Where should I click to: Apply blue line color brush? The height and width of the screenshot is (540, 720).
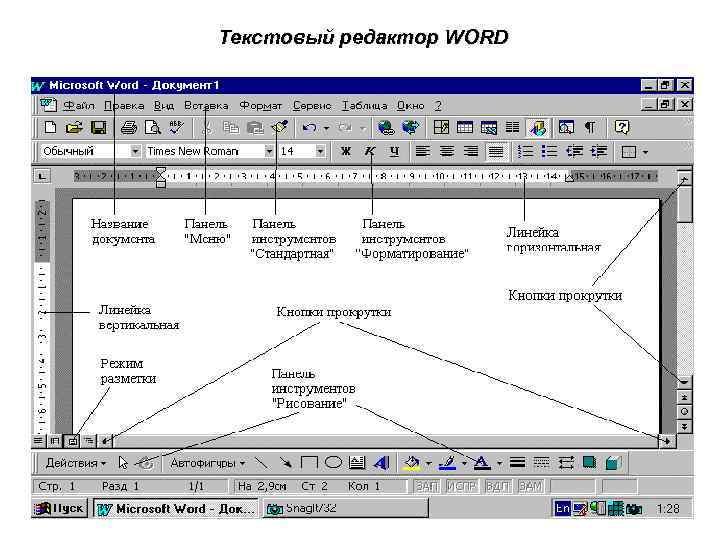pos(448,463)
